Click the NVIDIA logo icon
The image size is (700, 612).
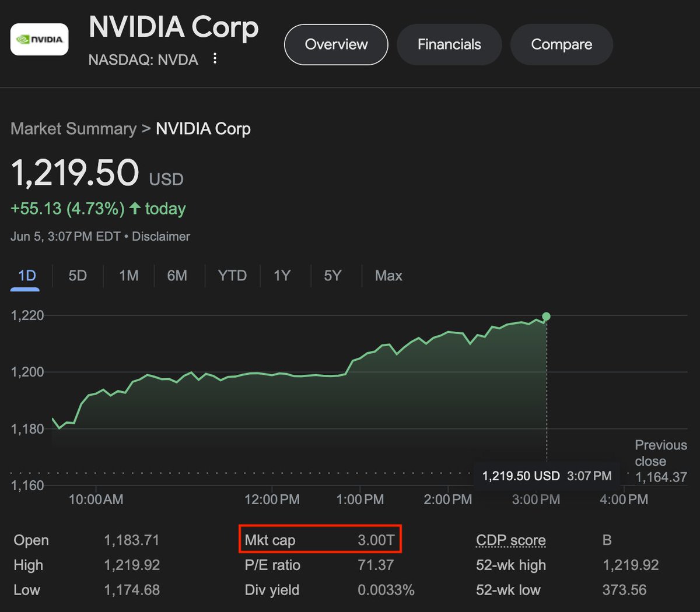[x=40, y=40]
